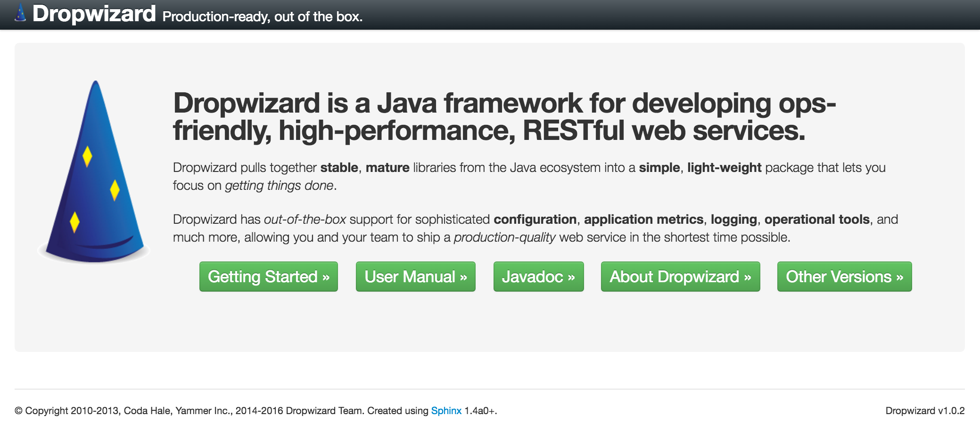Click the bold phrase 'application metrics'
The width and height of the screenshot is (980, 424).
(x=643, y=220)
